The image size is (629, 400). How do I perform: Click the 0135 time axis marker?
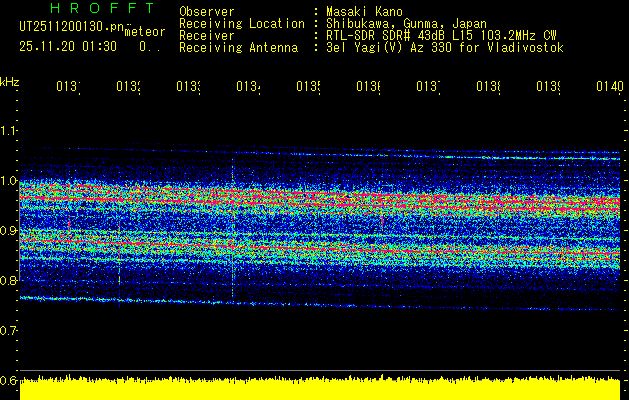point(308,87)
